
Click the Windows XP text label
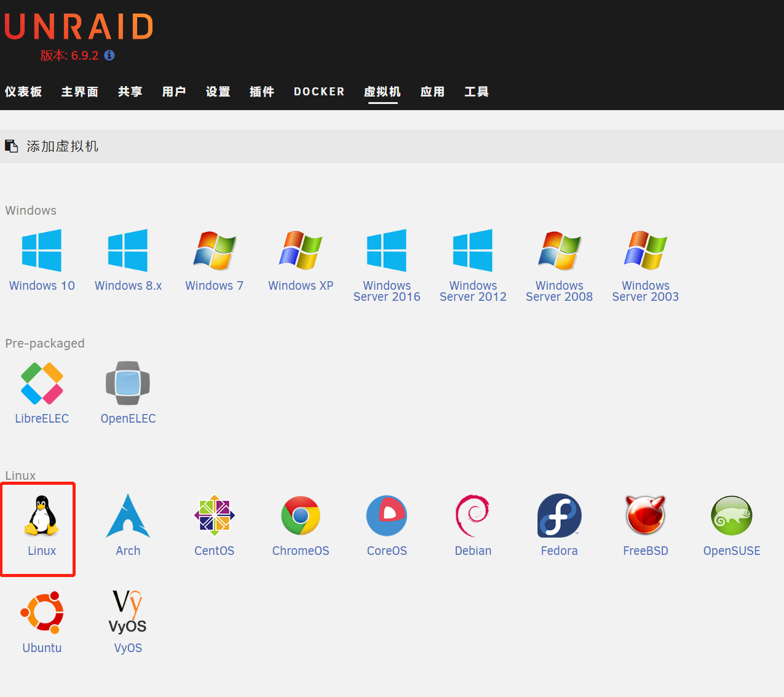(301, 285)
